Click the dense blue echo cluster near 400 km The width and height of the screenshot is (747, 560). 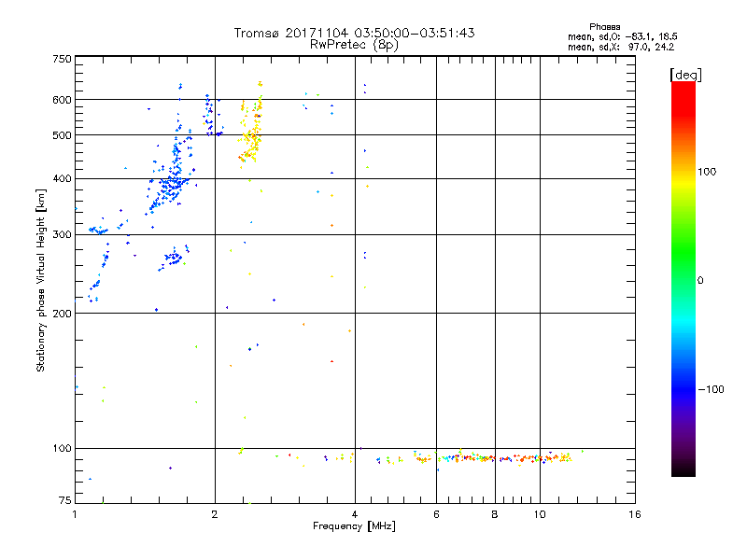(173, 183)
